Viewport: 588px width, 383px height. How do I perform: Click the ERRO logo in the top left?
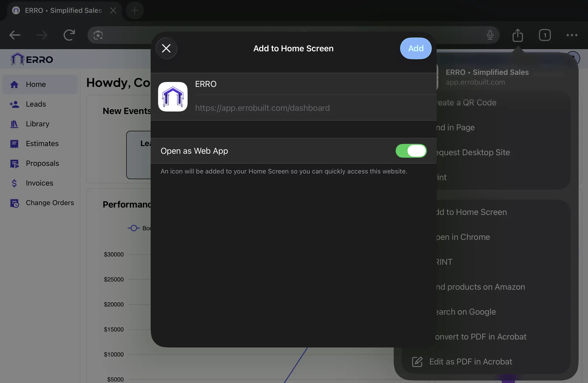pyautogui.click(x=31, y=59)
